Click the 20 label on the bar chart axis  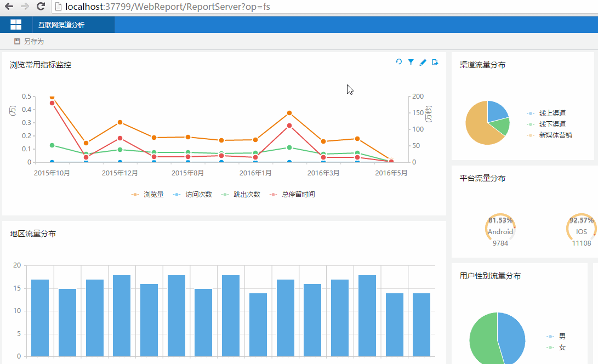17,265
